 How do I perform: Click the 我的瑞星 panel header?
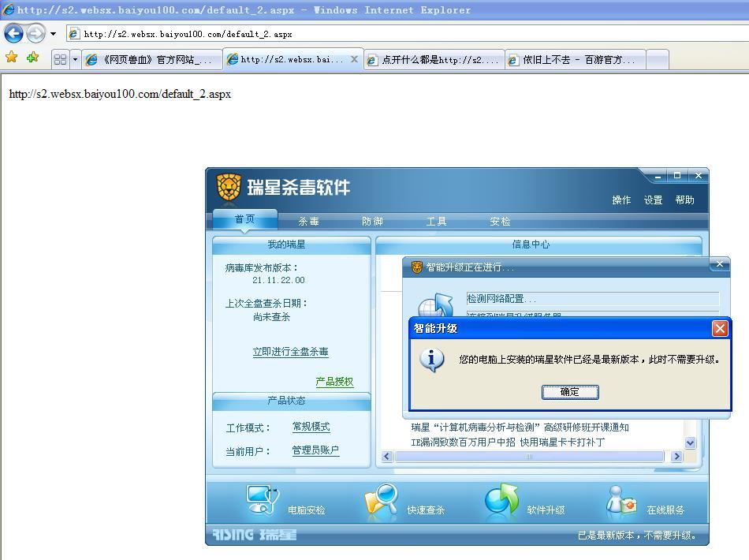292,245
